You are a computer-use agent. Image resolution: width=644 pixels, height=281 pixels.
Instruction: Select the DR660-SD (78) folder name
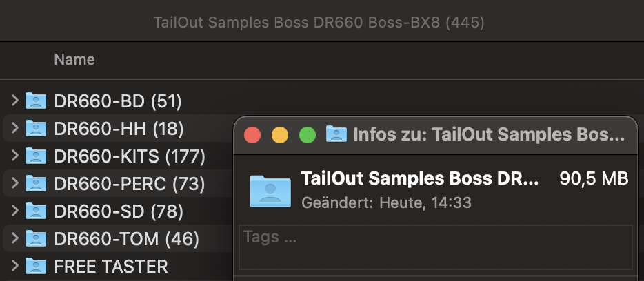[117, 211]
